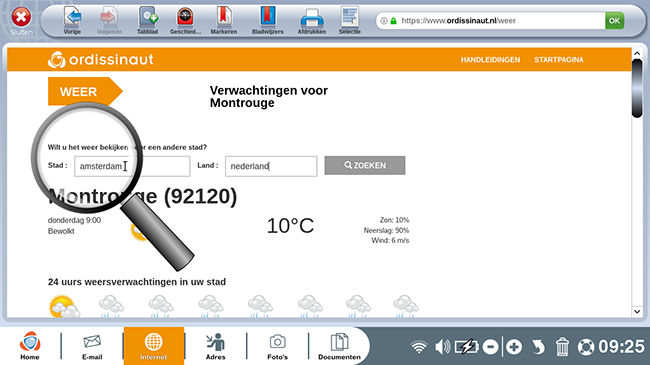Click the green OK button
The height and width of the screenshot is (365, 650).
614,21
